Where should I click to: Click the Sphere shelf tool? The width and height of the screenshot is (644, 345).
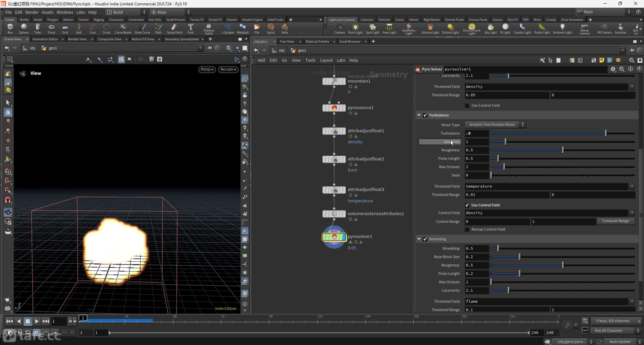point(24,29)
